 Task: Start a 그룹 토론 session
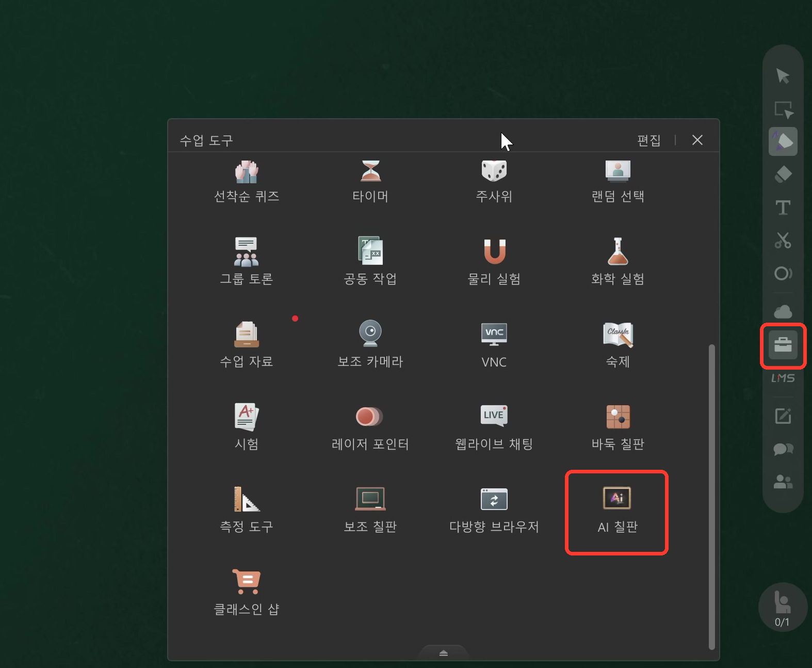pyautogui.click(x=247, y=262)
